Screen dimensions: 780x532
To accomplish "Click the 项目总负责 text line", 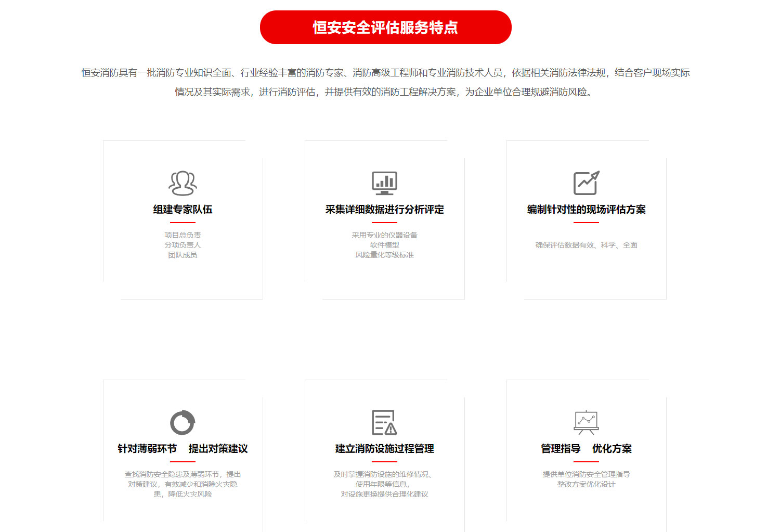I will (x=183, y=235).
